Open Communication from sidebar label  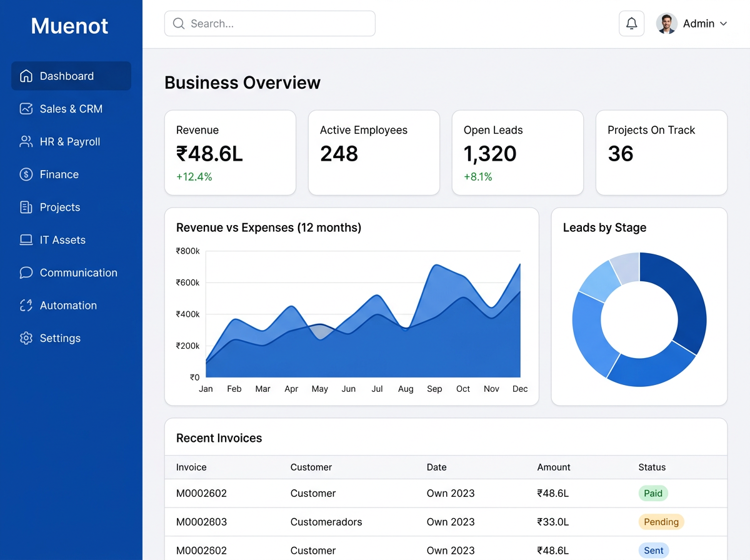point(79,272)
